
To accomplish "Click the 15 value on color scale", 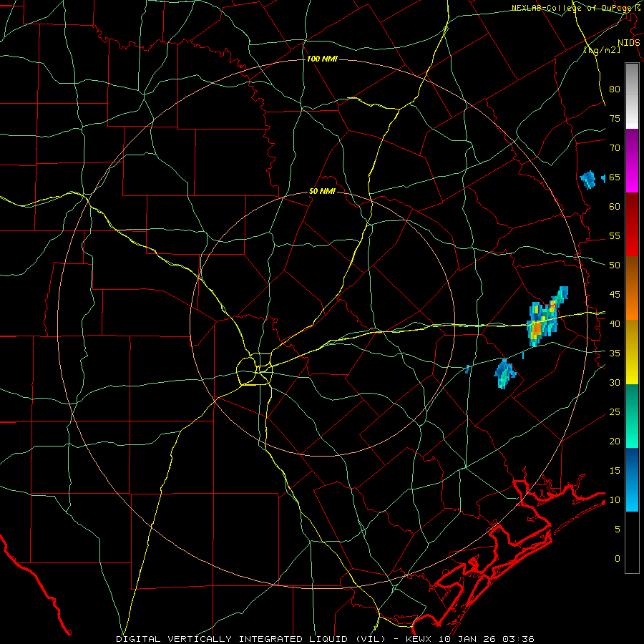I will [x=615, y=471].
